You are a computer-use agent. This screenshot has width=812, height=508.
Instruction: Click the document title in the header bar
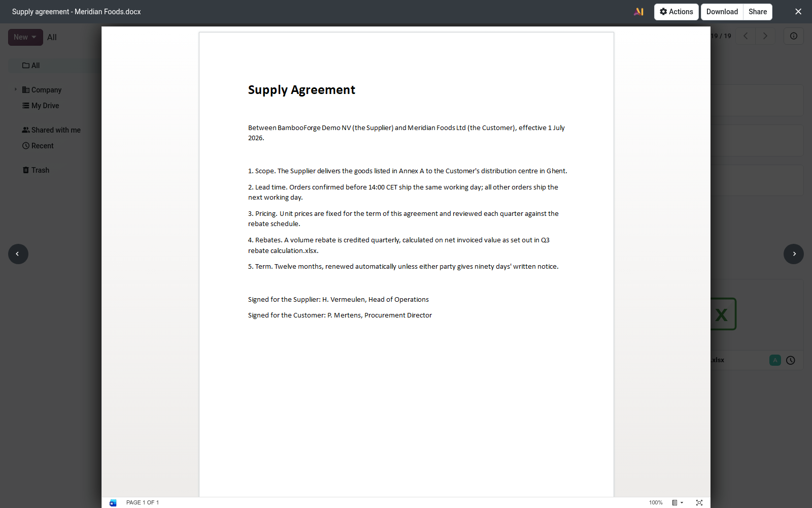point(77,12)
